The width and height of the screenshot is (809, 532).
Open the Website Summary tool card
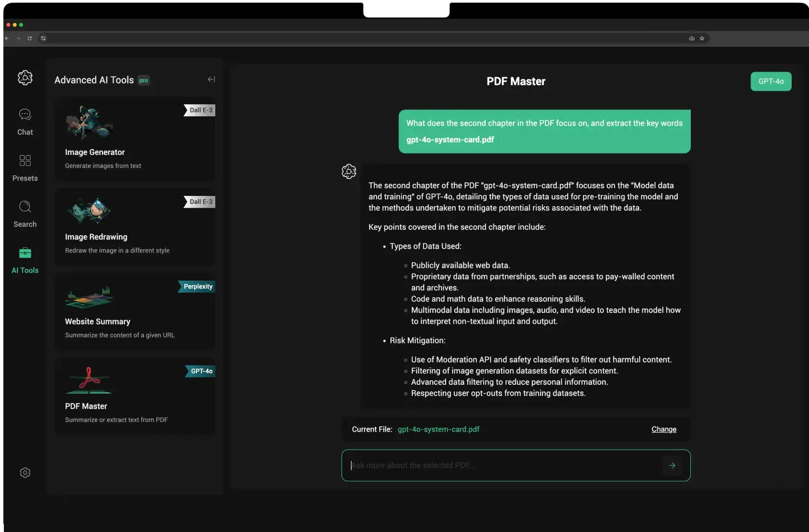tap(135, 311)
